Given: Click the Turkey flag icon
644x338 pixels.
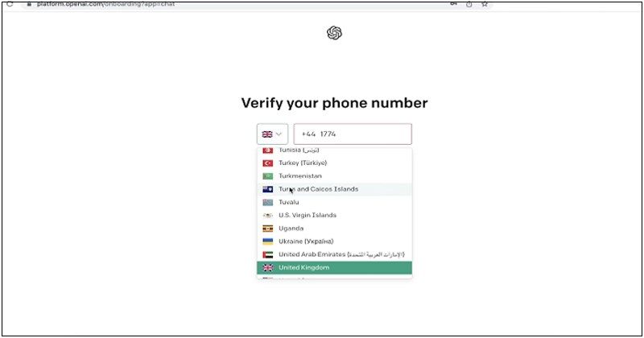Looking at the screenshot, I should click(268, 163).
